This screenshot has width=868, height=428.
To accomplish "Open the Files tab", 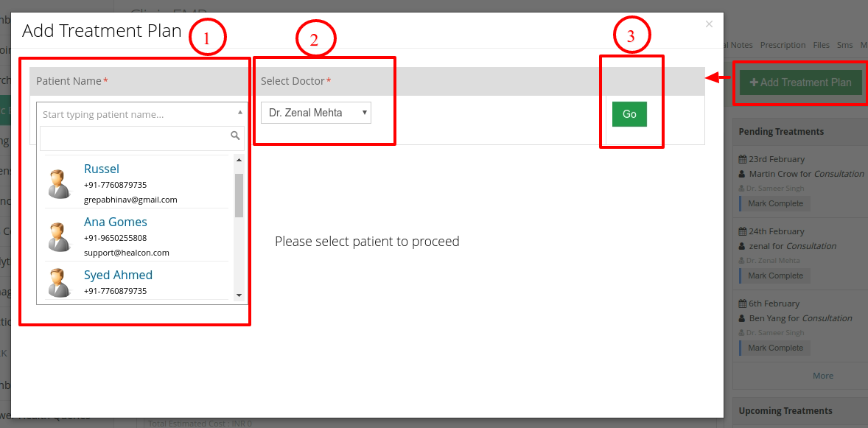I will tap(821, 45).
